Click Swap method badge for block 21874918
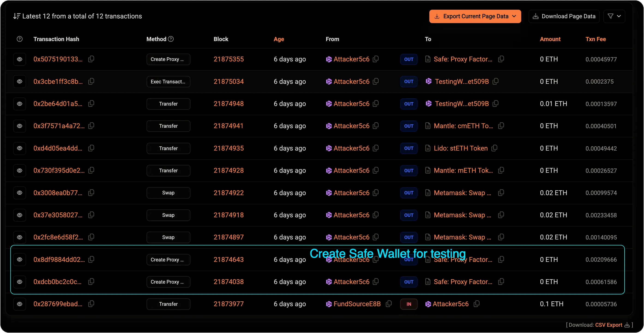Viewport: 644px width, 333px height. coord(168,215)
